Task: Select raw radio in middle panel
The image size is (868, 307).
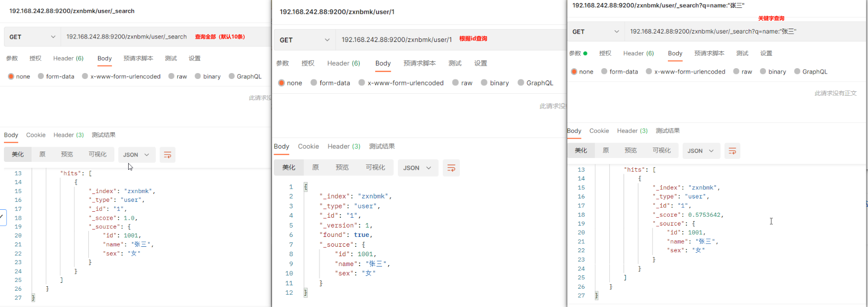Action: (x=455, y=83)
